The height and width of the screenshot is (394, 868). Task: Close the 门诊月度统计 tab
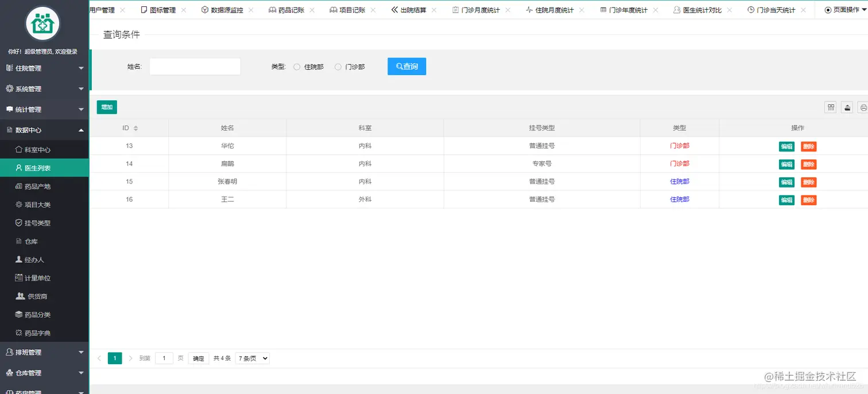pyautogui.click(x=507, y=10)
